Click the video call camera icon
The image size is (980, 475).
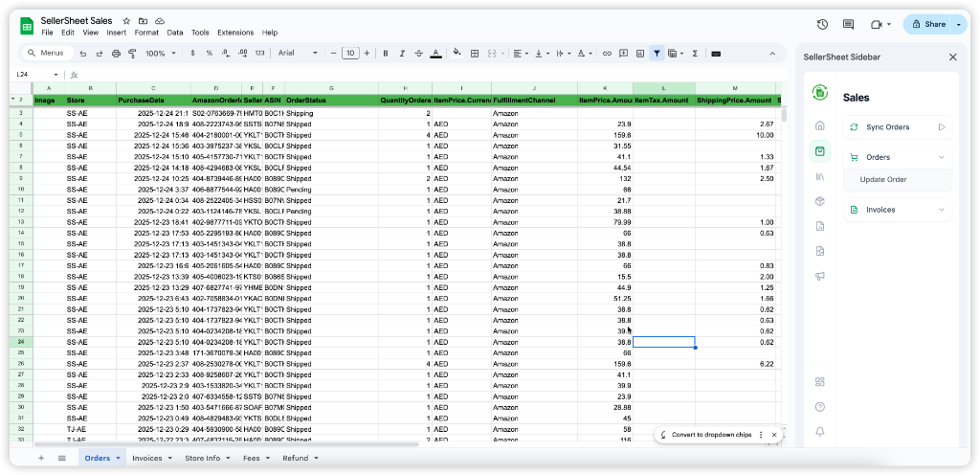877,24
